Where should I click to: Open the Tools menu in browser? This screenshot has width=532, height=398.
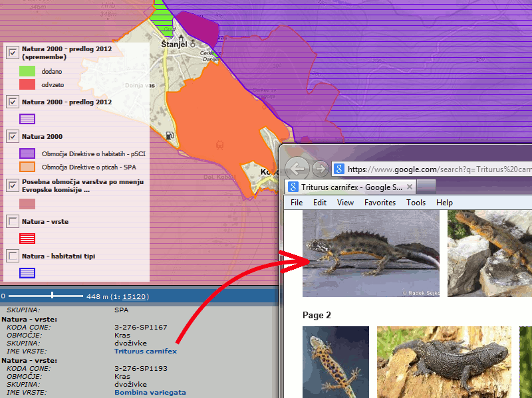[416, 203]
